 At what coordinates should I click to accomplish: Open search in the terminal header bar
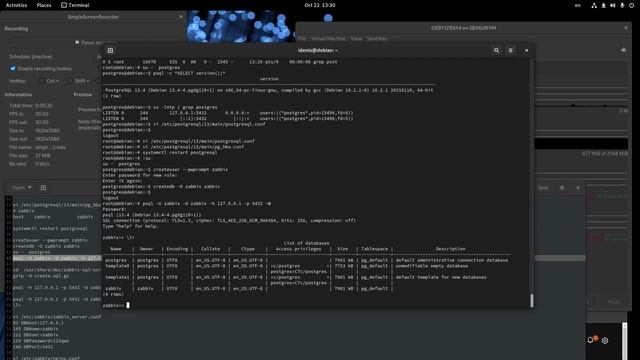(x=496, y=50)
